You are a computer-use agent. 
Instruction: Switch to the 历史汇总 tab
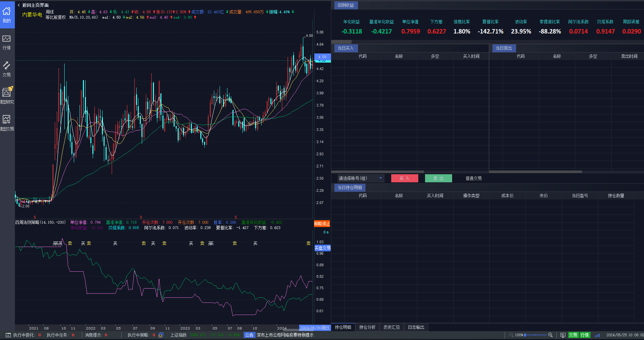(392, 327)
